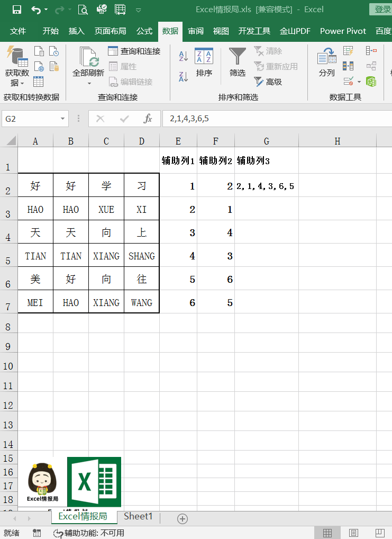Toggle the 筛选 filter funnel
392x539 pixels.
point(238,62)
